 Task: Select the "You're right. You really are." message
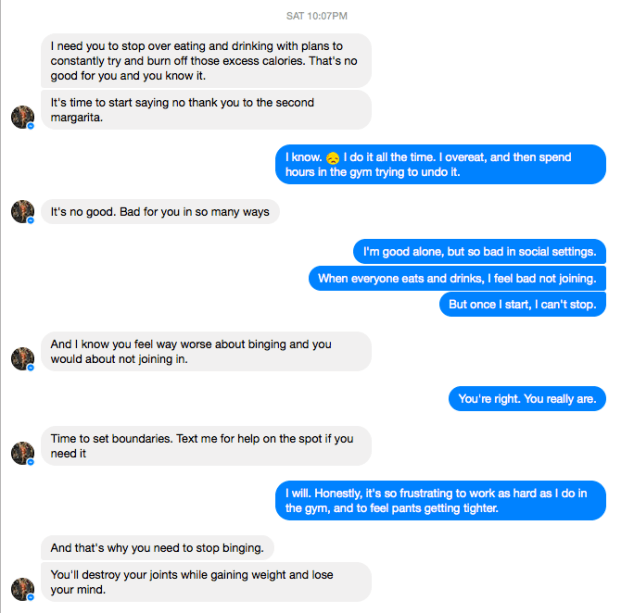click(527, 399)
